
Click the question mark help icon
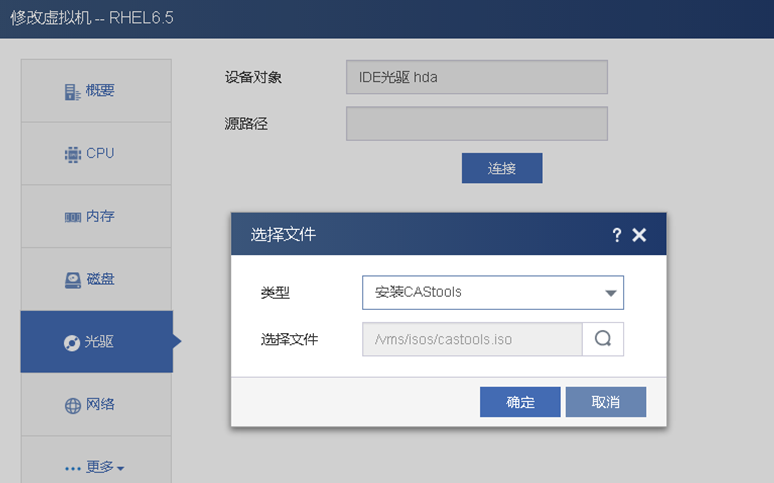tap(617, 235)
